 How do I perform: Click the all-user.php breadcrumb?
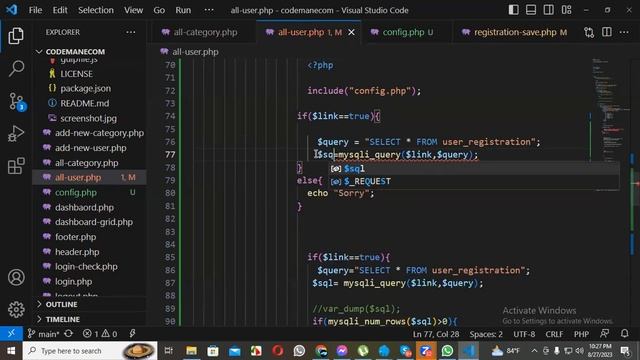click(x=190, y=52)
